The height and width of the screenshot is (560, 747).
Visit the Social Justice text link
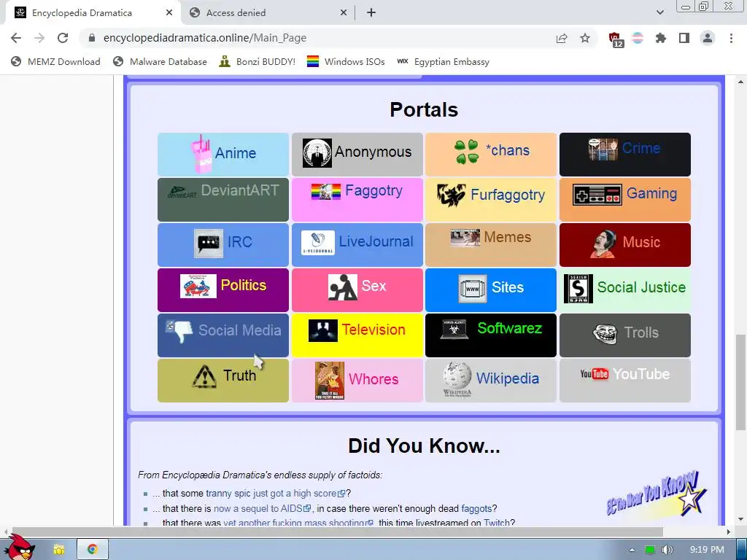[x=641, y=287]
